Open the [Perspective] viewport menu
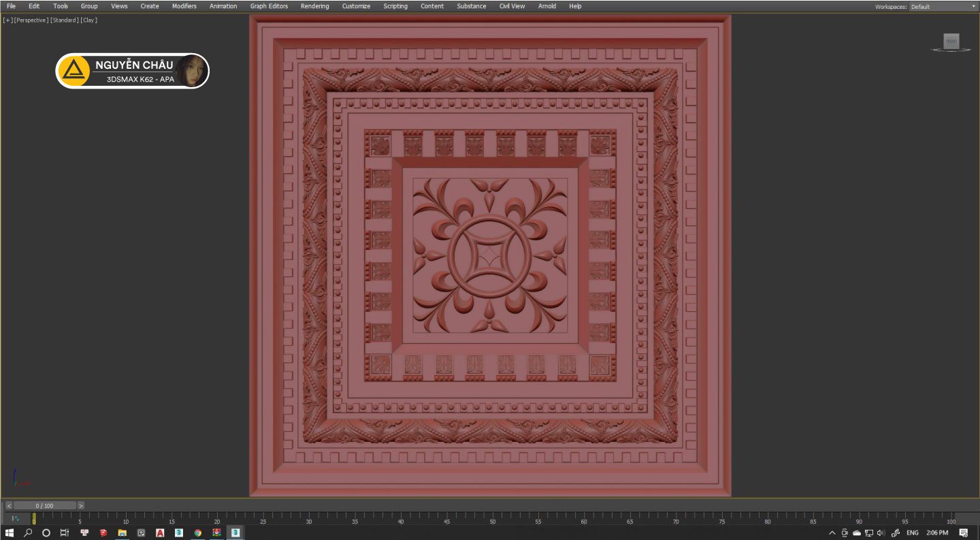This screenshot has height=540, width=980. (x=31, y=20)
